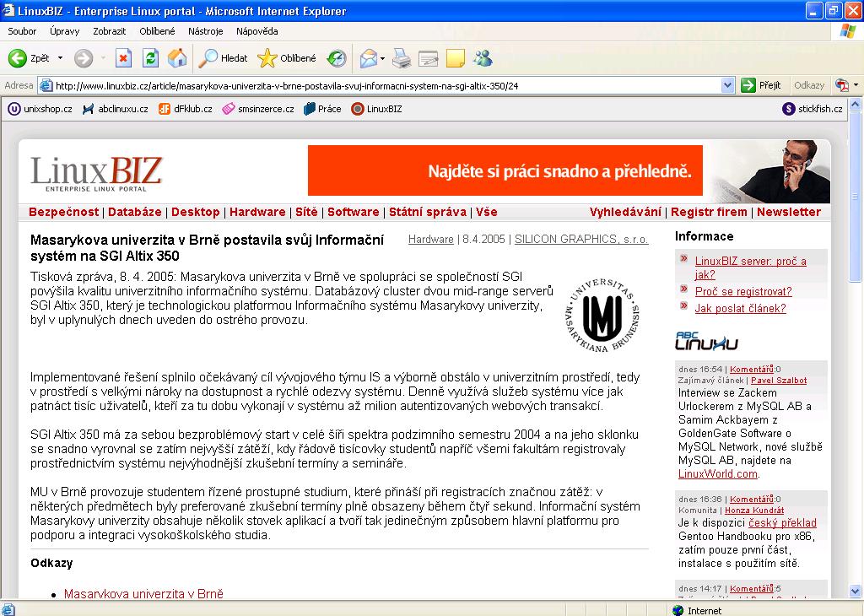Open the yellow Discuss note icon
The height and width of the screenshot is (616, 864).
pyautogui.click(x=455, y=58)
